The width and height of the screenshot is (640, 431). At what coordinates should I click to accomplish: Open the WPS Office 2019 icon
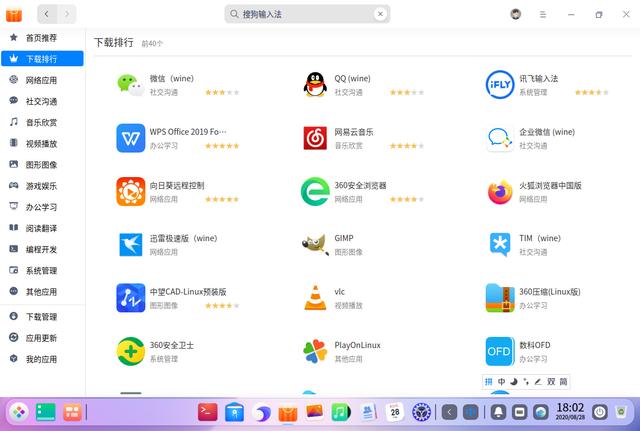tap(131, 138)
